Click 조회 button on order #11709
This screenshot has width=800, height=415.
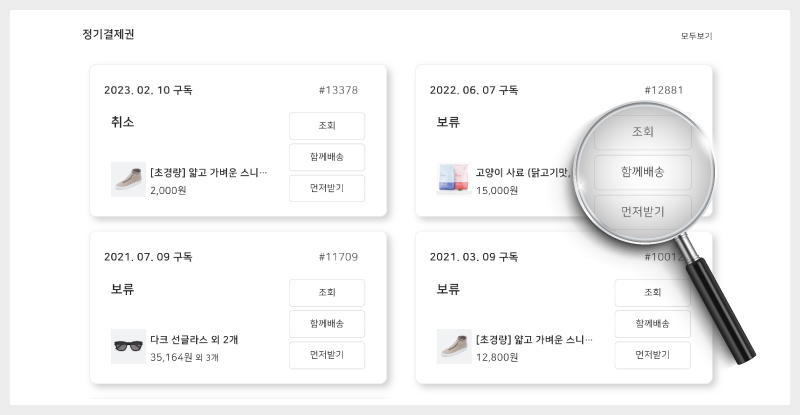(x=327, y=293)
